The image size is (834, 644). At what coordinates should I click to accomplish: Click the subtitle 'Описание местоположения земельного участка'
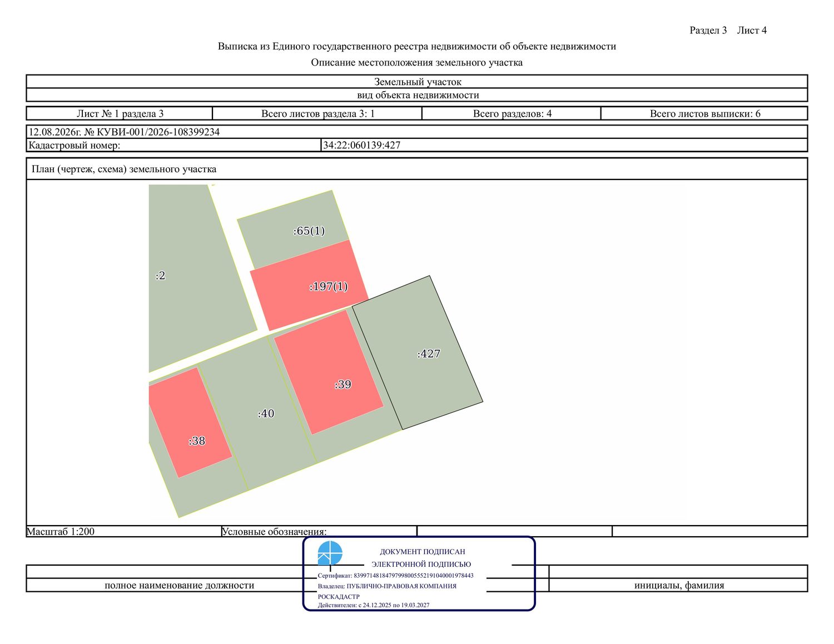[x=417, y=62]
